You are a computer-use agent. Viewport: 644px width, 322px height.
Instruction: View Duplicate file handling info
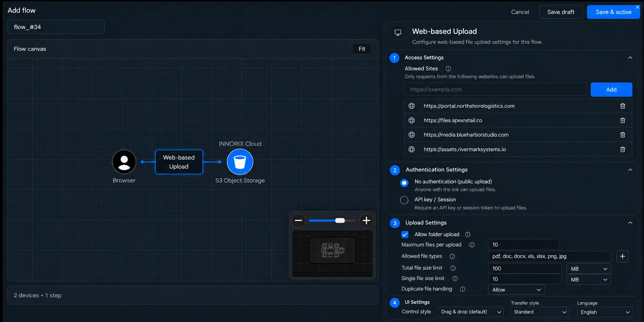[462, 289]
